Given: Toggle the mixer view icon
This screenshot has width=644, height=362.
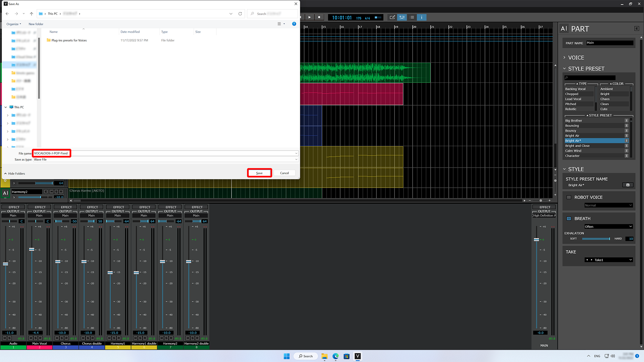Looking at the screenshot, I should (402, 17).
